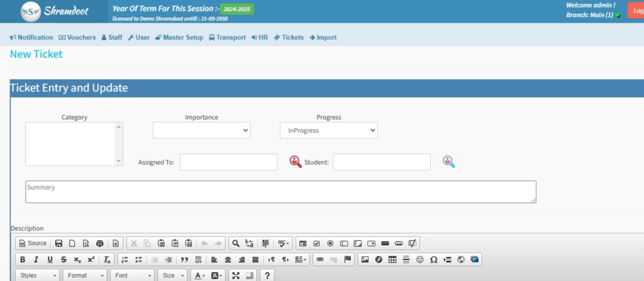Screen dimensions: 644x281
Task: Open the Templates icon in editor toolbar
Action: coord(116,243)
